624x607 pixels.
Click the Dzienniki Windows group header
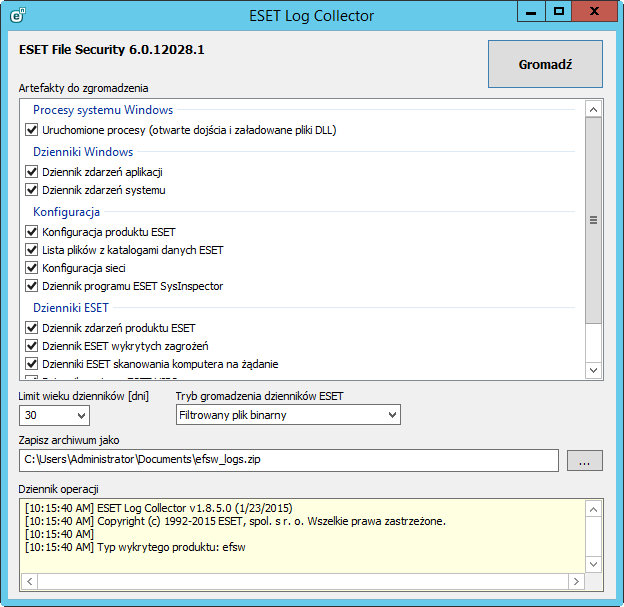tap(83, 152)
